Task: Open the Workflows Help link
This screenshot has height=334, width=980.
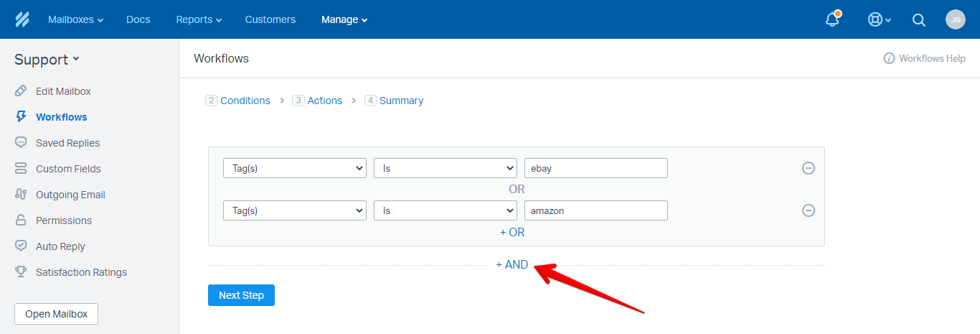Action: [x=932, y=58]
